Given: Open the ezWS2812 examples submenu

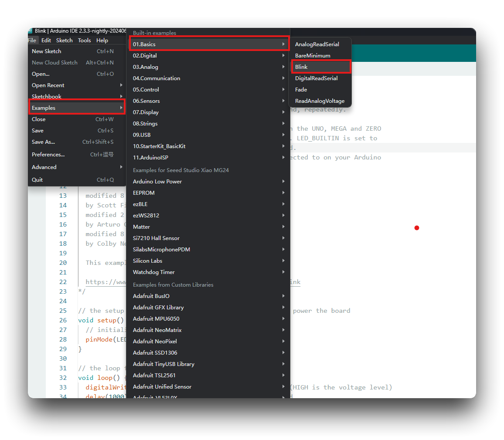Looking at the screenshot, I should point(208,216).
